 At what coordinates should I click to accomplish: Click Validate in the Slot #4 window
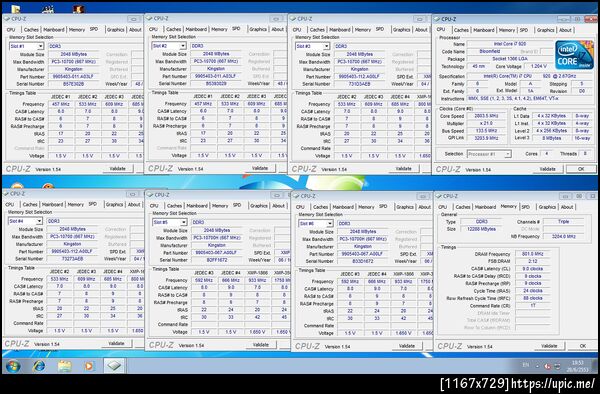(116, 344)
